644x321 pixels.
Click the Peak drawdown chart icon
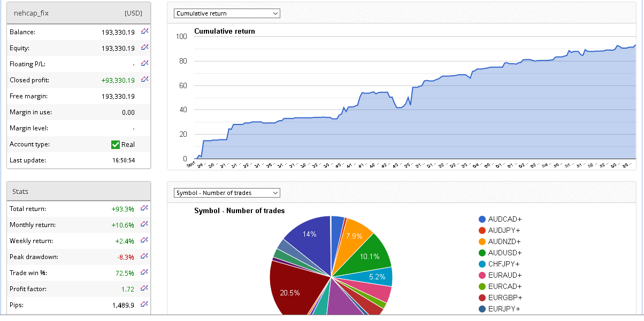click(x=144, y=256)
